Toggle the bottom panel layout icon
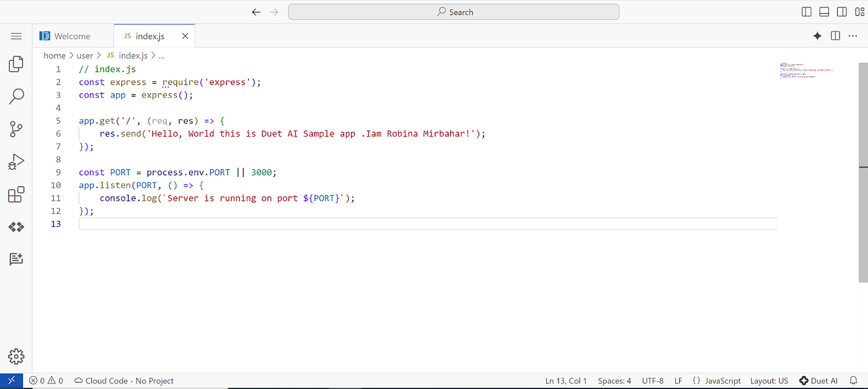 pos(824,12)
